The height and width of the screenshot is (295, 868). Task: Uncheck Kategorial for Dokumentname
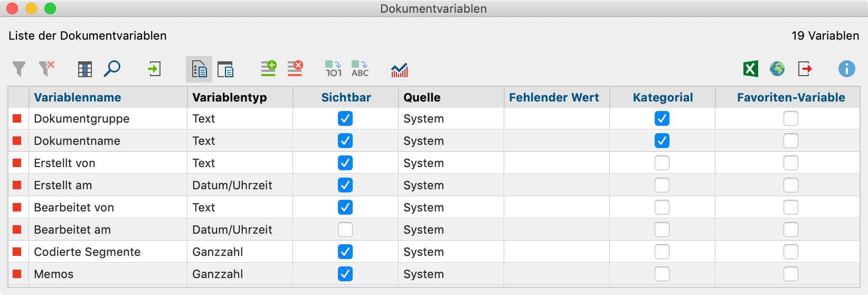click(x=662, y=141)
